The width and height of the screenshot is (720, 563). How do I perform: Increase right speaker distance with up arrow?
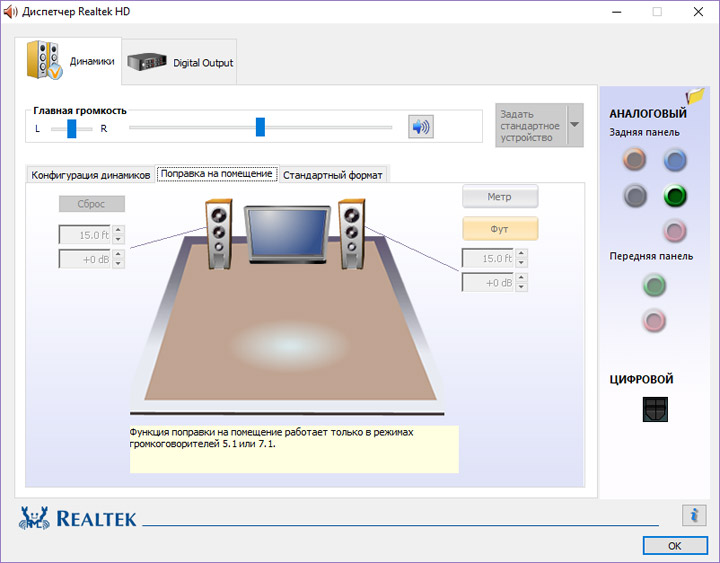pyautogui.click(x=521, y=253)
